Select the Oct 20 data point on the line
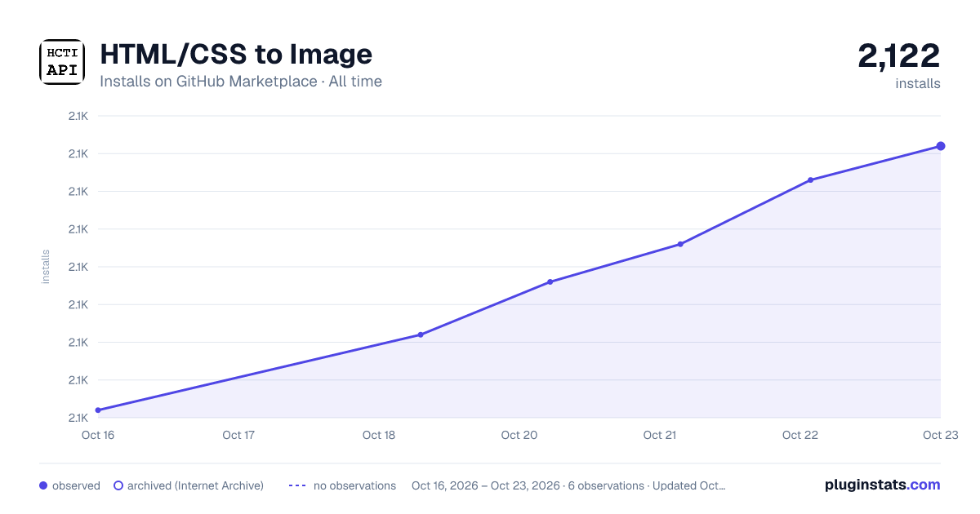This screenshot has width=980, height=514. point(550,281)
